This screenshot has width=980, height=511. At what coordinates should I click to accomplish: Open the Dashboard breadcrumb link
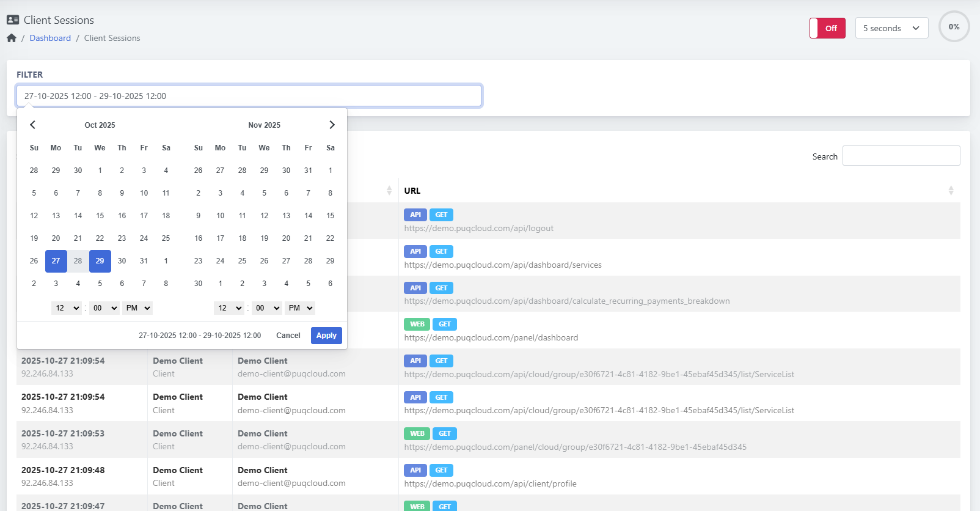pos(50,38)
